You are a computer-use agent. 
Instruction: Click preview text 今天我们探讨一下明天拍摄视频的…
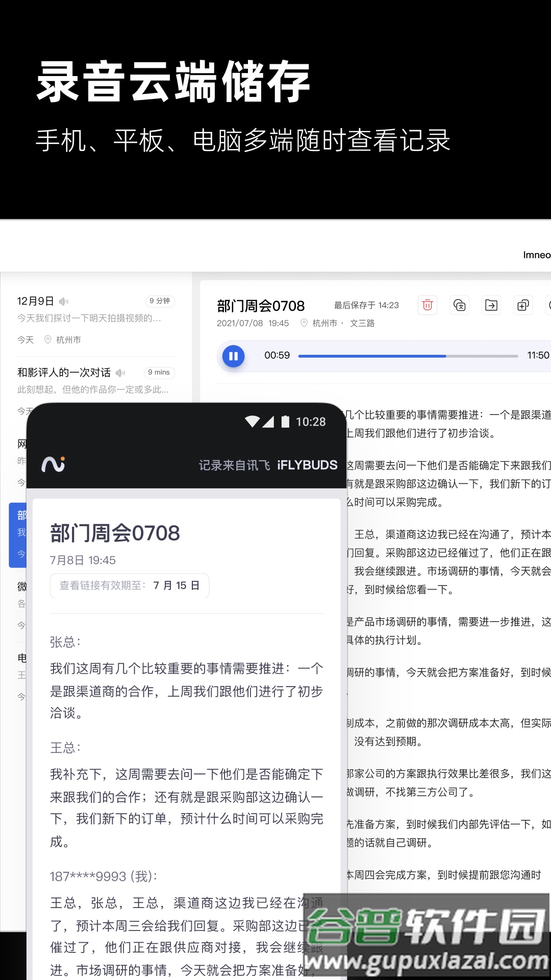pyautogui.click(x=89, y=318)
